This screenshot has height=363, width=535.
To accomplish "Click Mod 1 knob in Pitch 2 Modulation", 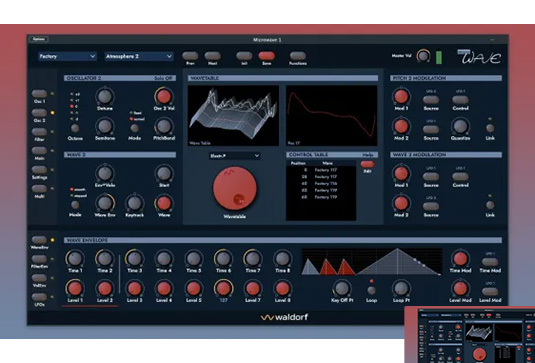I will click(401, 97).
